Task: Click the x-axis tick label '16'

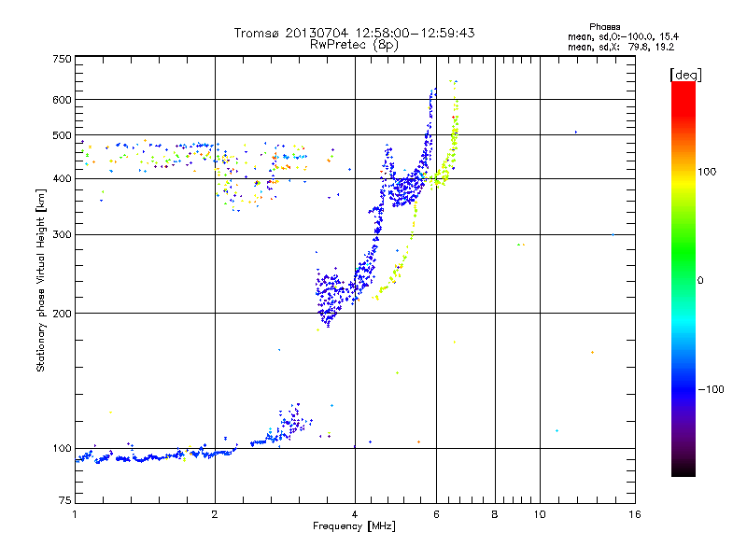Action: (x=635, y=514)
